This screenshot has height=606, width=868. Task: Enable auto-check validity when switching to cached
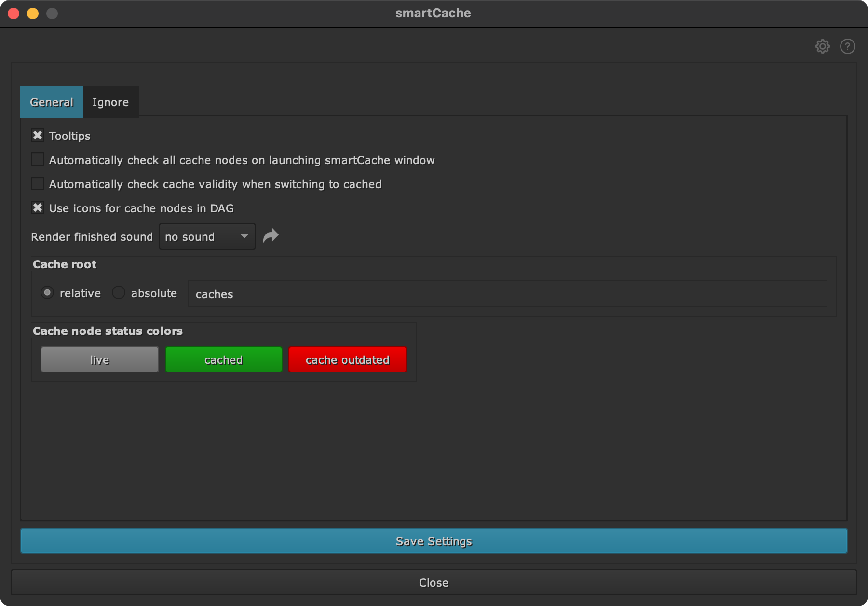tap(38, 184)
